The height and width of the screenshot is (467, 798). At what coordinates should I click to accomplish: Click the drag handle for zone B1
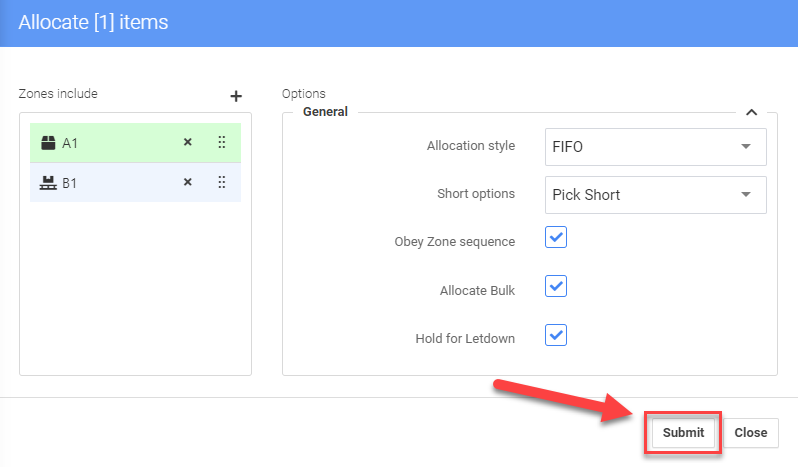click(221, 183)
